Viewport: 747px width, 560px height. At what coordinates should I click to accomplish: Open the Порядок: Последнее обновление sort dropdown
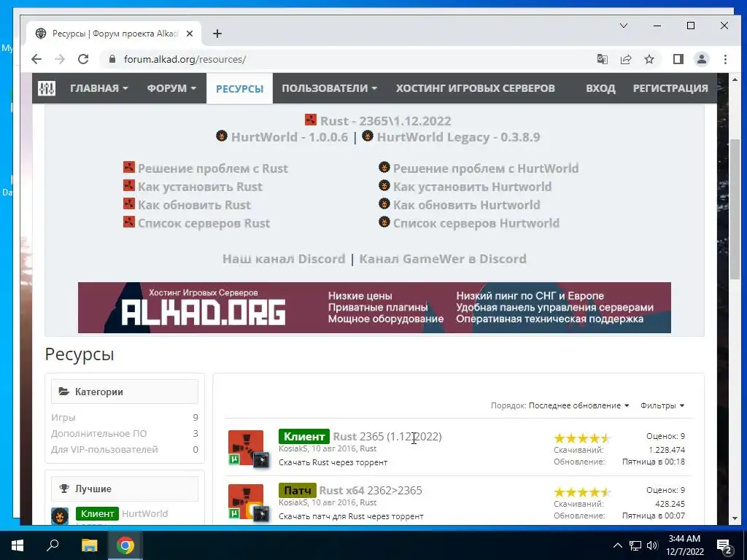[x=560, y=405]
